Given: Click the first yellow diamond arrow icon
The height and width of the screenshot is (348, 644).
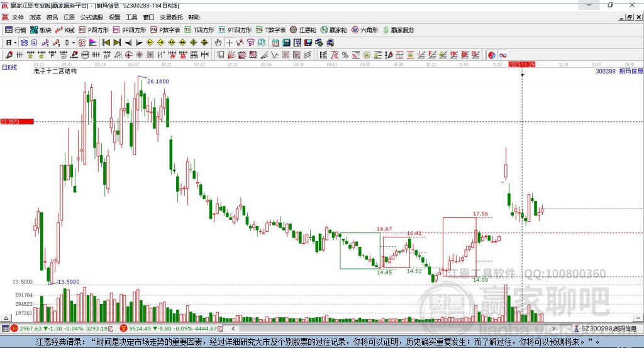Looking at the screenshot, I should click(x=150, y=43).
